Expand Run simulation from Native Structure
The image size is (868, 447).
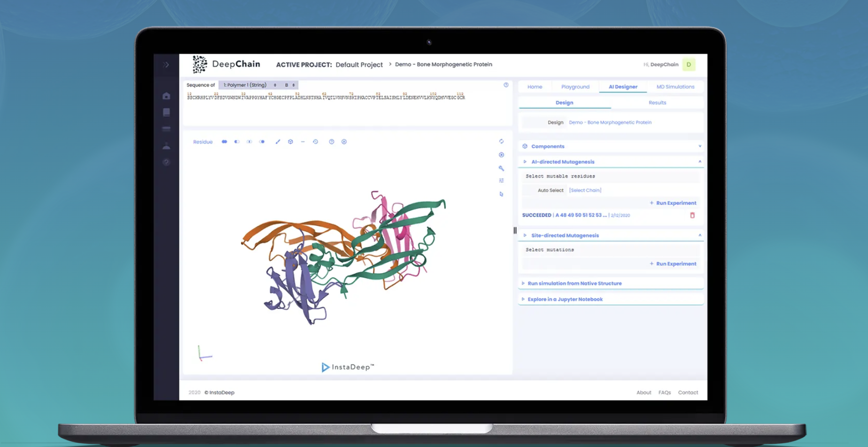611,283
